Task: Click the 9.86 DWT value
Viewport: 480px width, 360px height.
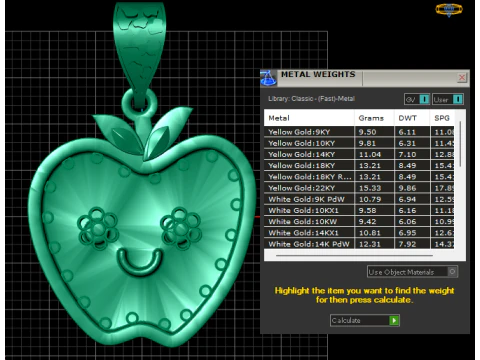Action: pos(407,188)
